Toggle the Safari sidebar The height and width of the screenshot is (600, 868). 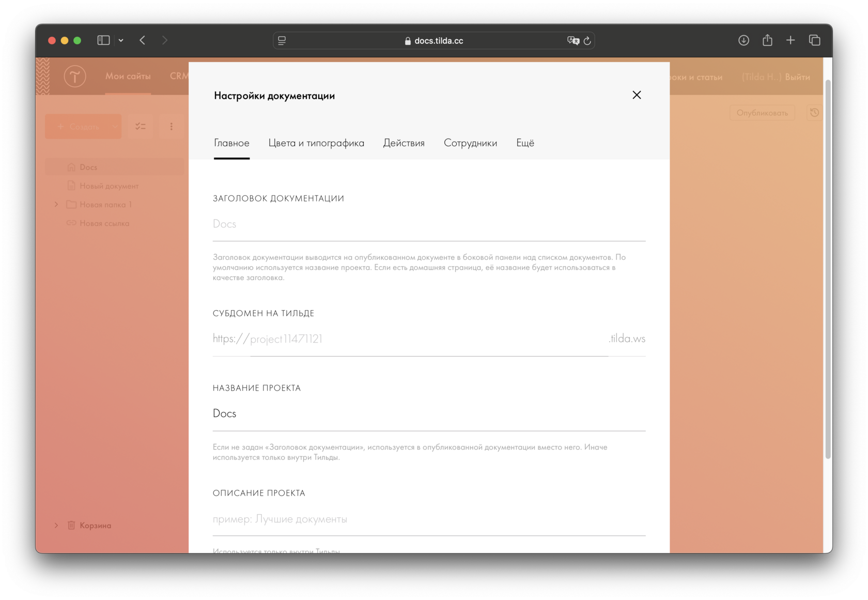click(103, 40)
